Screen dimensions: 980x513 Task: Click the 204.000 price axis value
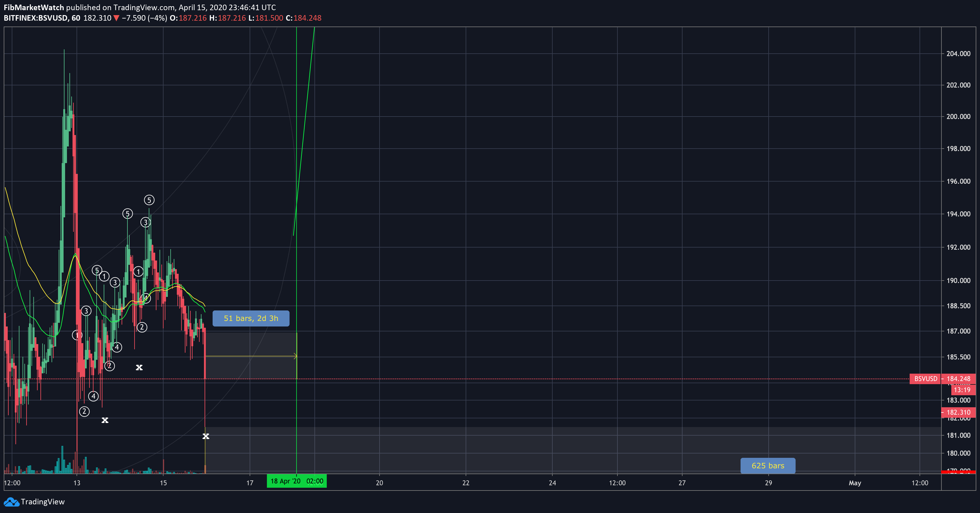(958, 54)
